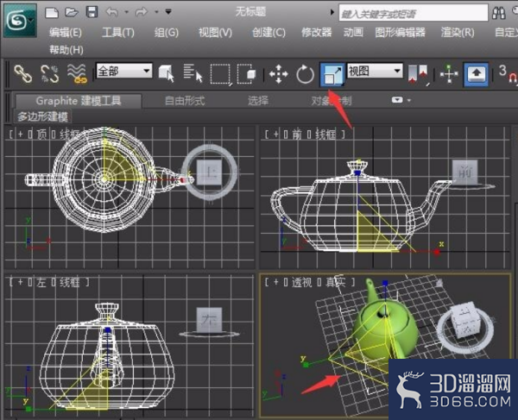The width and height of the screenshot is (518, 420).
Task: Click front viewport 前 label
Action: coord(296,135)
